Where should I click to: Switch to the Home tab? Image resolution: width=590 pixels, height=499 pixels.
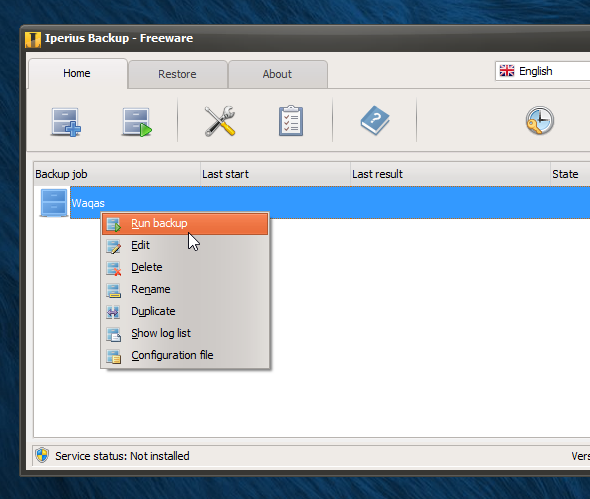point(78,73)
